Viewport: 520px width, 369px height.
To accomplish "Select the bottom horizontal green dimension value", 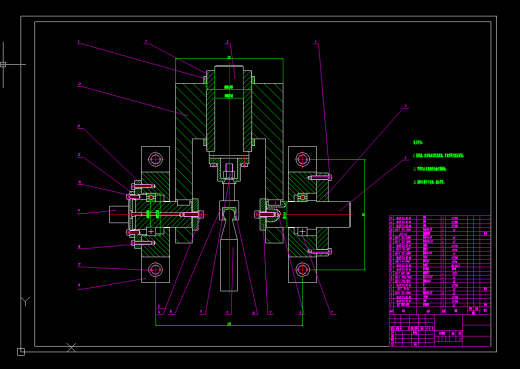I will 229,324.
